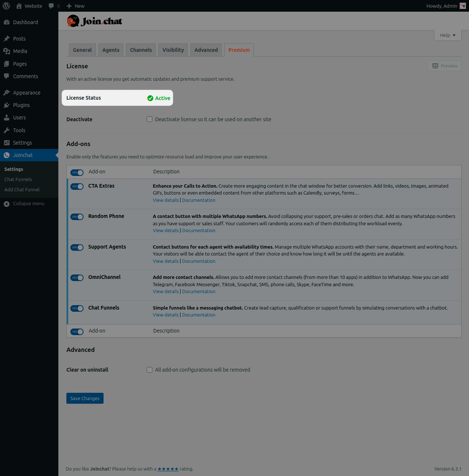The image size is (469, 476).
Task: Open Plugins from the sidebar
Action: pyautogui.click(x=21, y=105)
